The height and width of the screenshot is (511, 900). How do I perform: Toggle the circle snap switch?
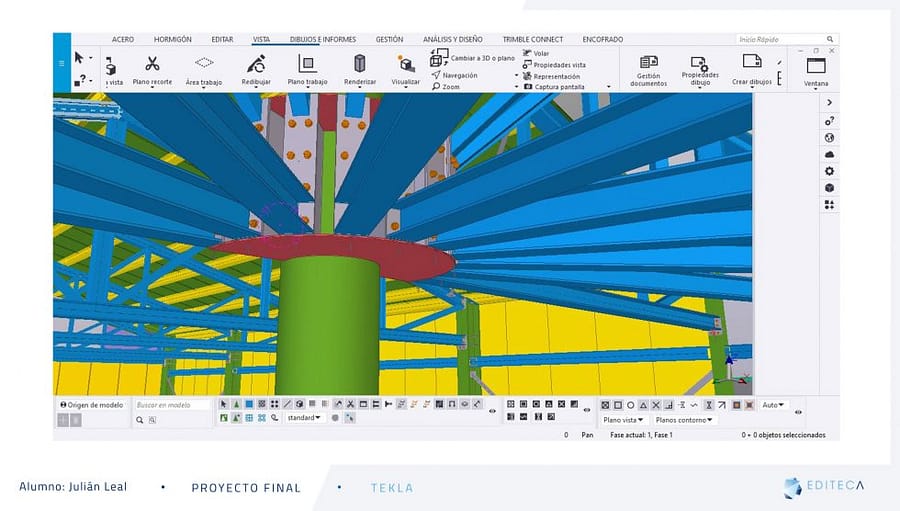click(x=630, y=405)
